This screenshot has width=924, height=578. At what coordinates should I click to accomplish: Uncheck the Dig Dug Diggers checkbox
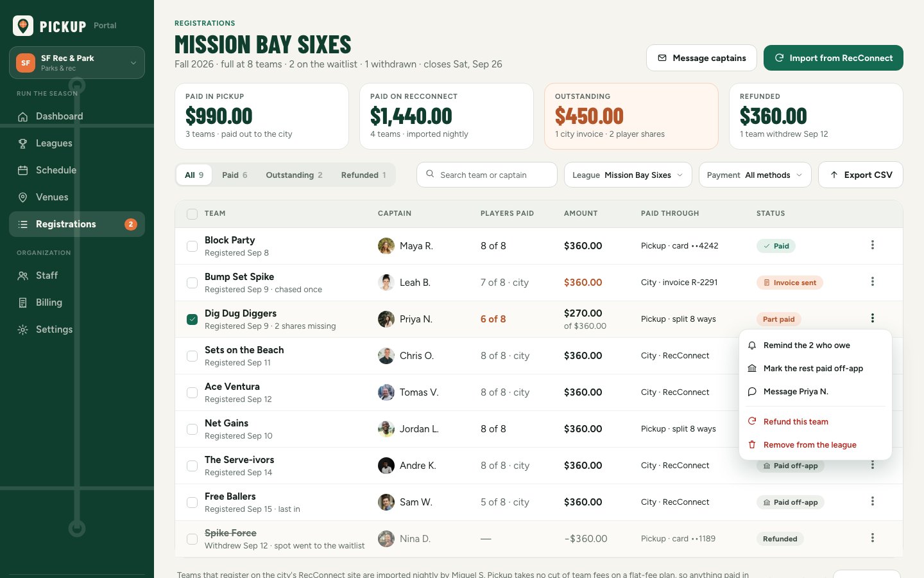(x=192, y=319)
